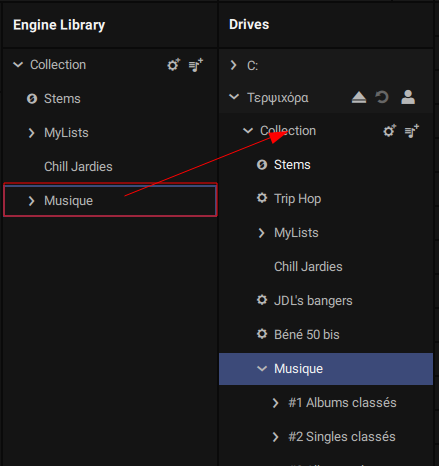This screenshot has width=439, height=466.
Task: Select Chill Jardies in Engine Library
Action: click(x=78, y=167)
